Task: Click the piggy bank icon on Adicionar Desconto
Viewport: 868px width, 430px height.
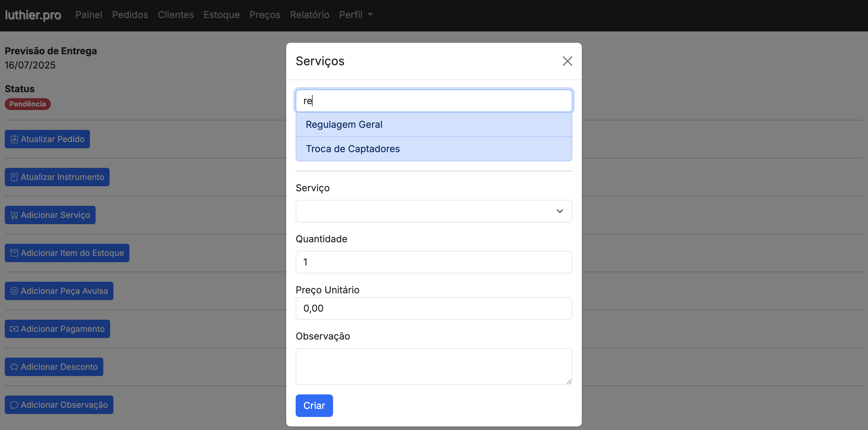Action: (14, 367)
